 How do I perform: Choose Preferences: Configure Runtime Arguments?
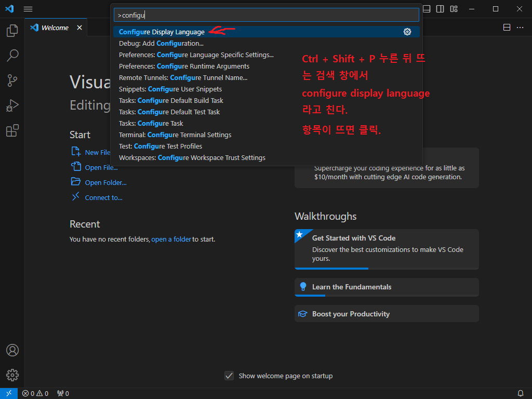click(267, 66)
